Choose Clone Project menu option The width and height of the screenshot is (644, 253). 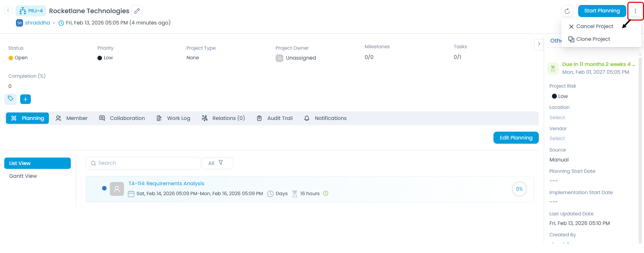point(593,39)
